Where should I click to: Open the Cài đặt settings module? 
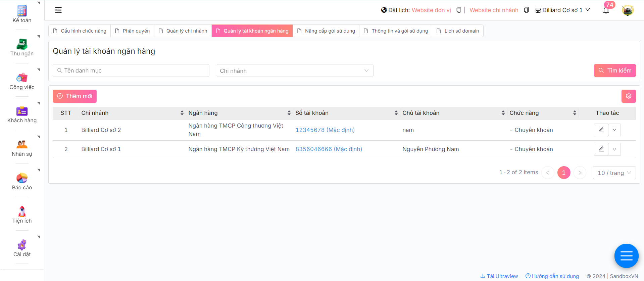point(22,248)
